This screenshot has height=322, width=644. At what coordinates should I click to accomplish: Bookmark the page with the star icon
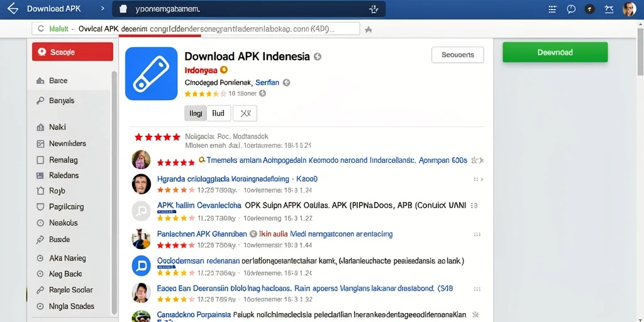[x=369, y=30]
